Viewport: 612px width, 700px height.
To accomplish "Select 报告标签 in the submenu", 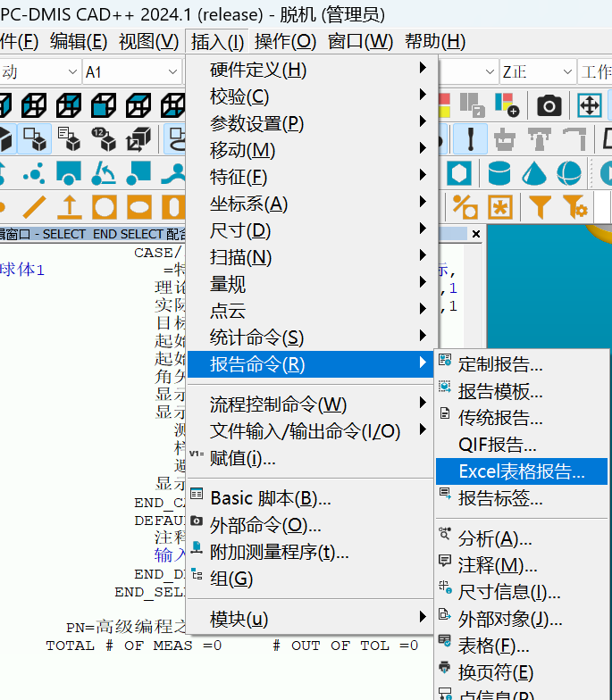I will pyautogui.click(x=522, y=498).
